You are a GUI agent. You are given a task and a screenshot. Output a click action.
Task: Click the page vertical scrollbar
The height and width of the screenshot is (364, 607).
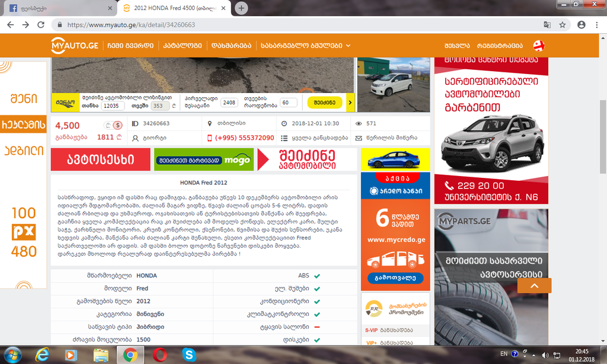(x=603, y=137)
